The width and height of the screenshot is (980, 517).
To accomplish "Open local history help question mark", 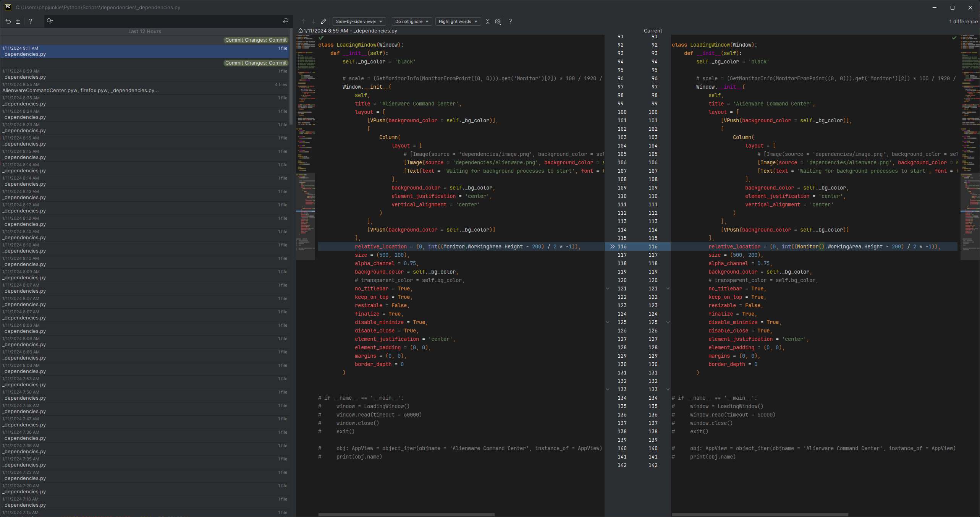I will click(x=31, y=21).
